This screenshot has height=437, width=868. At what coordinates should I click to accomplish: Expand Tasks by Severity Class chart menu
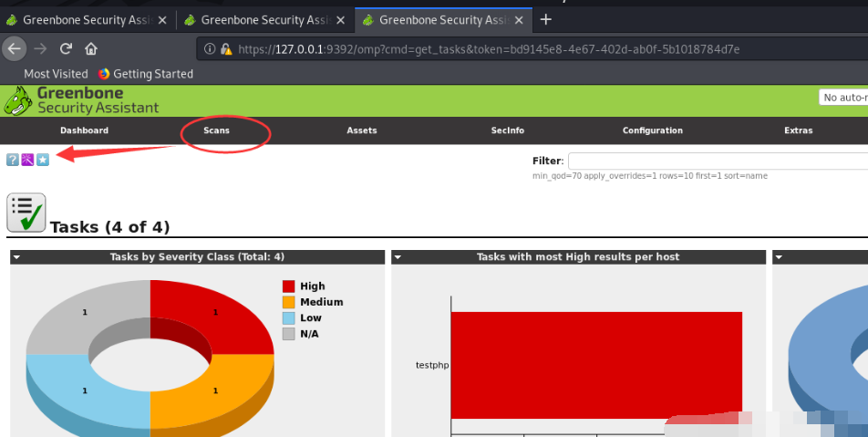(x=16, y=257)
